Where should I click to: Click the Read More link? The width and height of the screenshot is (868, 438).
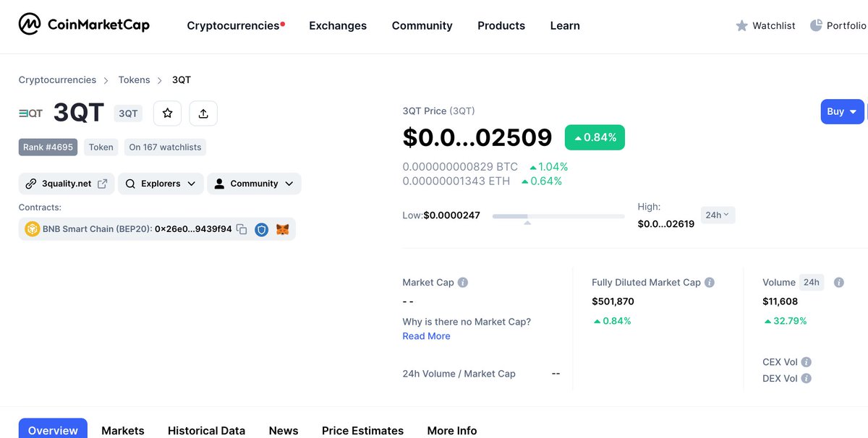point(426,336)
